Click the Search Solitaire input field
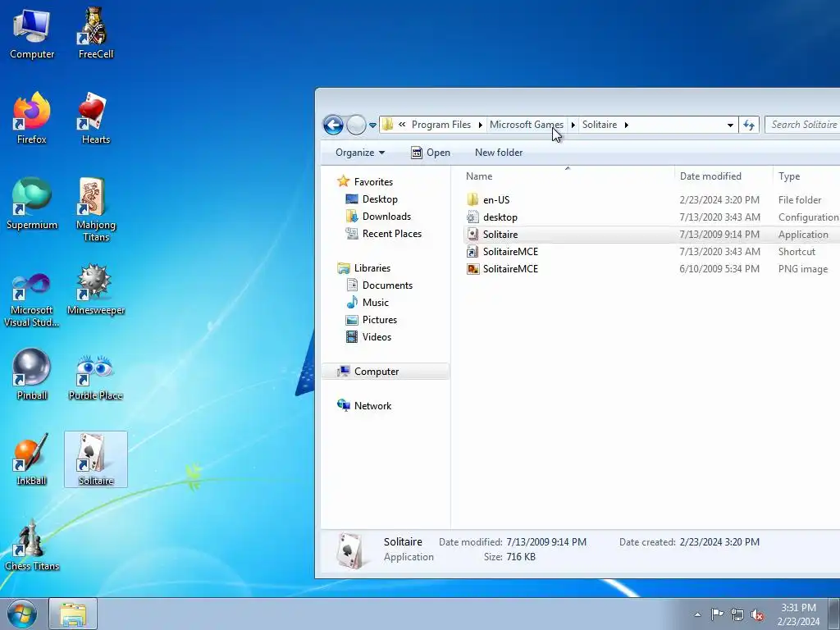The width and height of the screenshot is (840, 630). pos(802,125)
